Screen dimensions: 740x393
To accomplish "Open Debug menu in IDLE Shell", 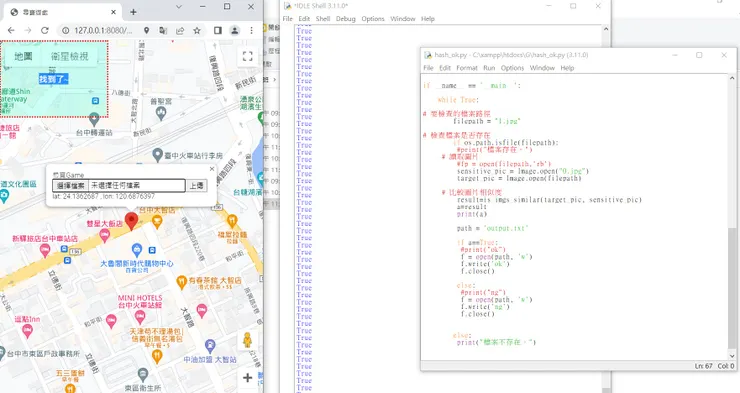I will [x=345, y=19].
